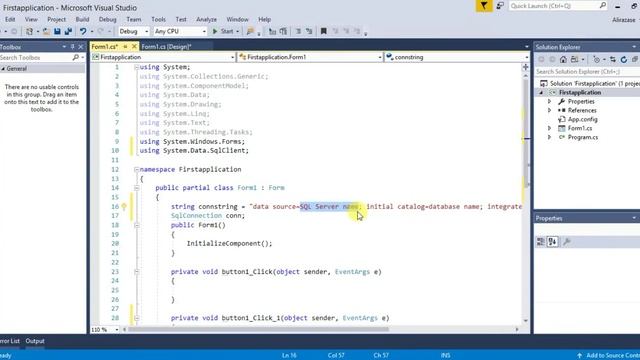This screenshot has height=360, width=640.
Task: Open the Any CPU platform dropdown
Action: pos(204,31)
